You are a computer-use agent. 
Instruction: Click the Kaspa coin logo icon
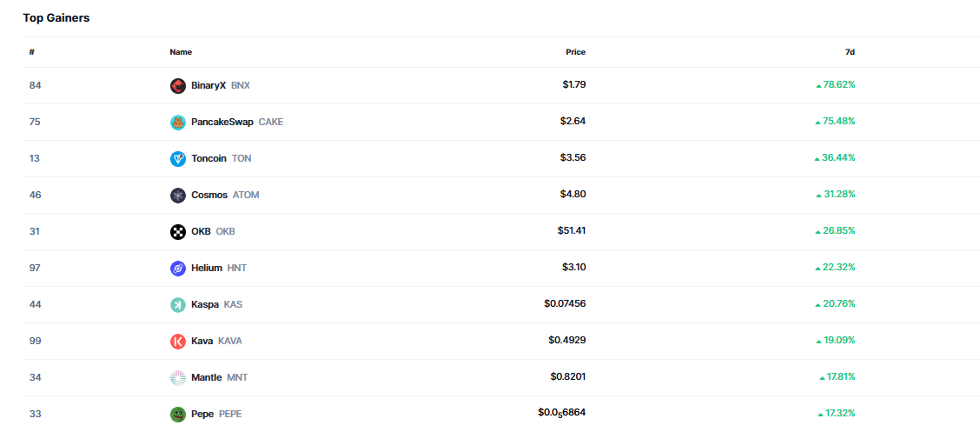(x=178, y=304)
